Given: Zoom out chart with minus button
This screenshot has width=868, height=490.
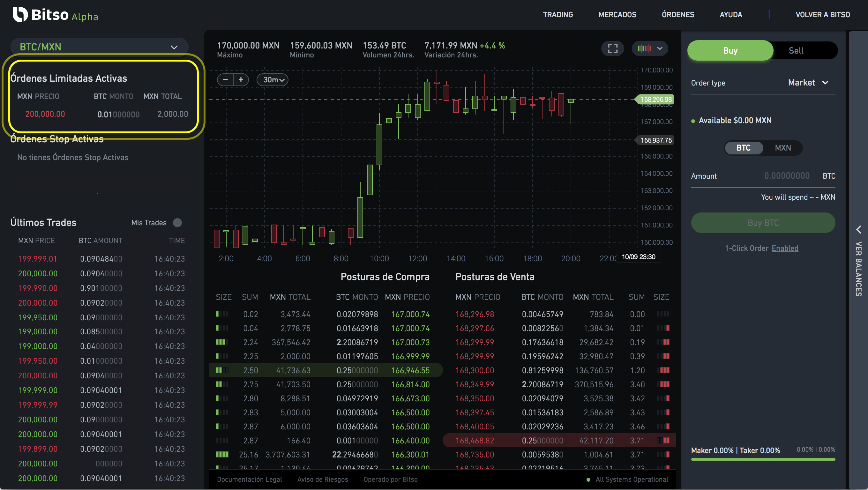Looking at the screenshot, I should click(x=225, y=79).
